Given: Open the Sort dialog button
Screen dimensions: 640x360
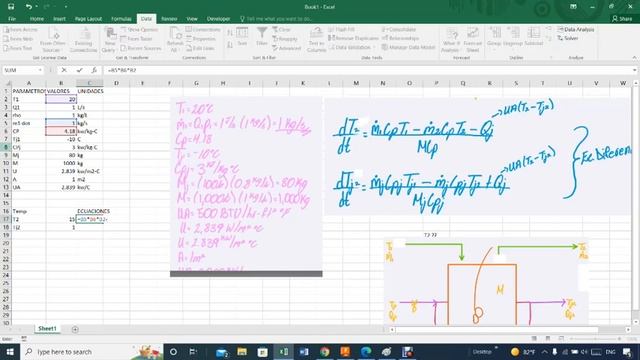Looking at the screenshot, I should click(x=242, y=37).
